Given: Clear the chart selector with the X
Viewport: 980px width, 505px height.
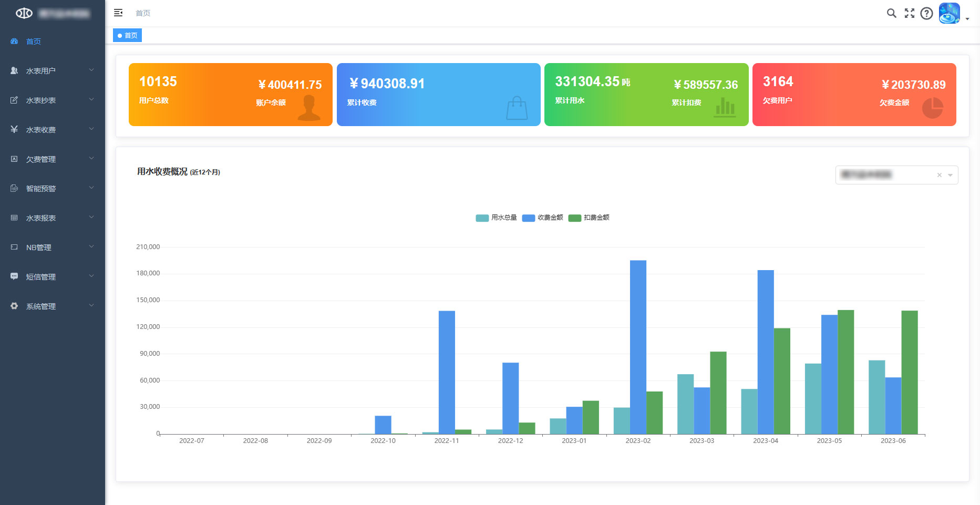Looking at the screenshot, I should pyautogui.click(x=939, y=175).
